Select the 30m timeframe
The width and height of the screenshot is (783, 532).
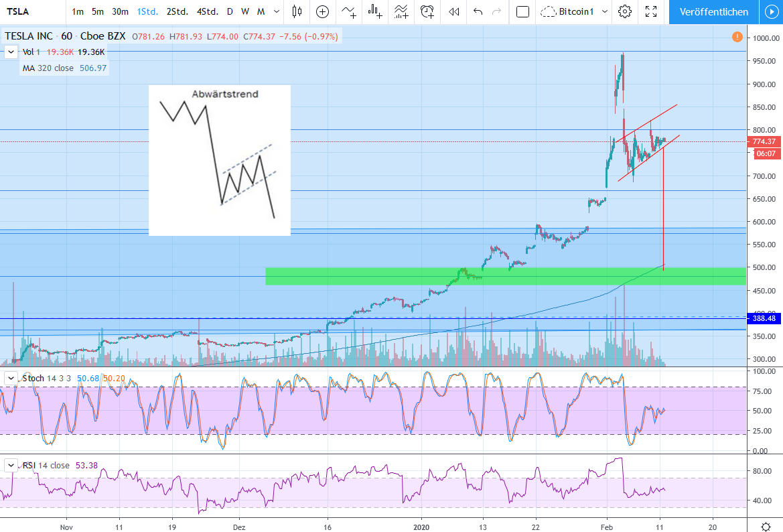tap(120, 11)
